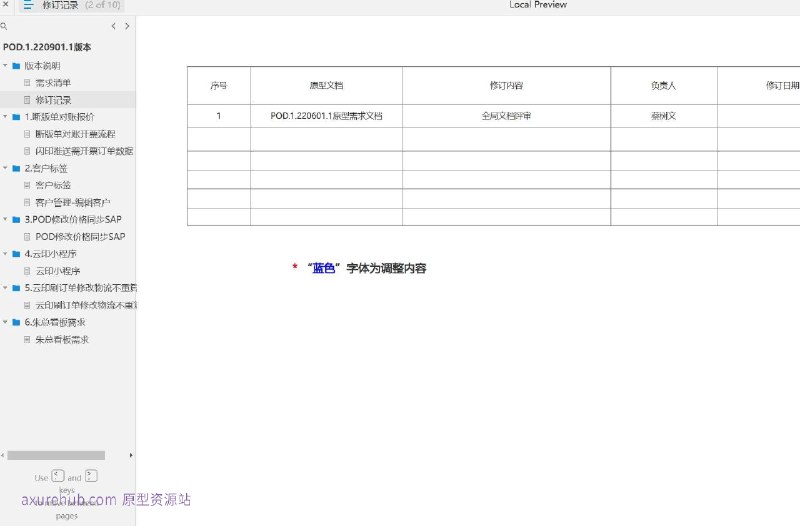Collapse the 版本说明 folder
The image size is (800, 526).
point(5,66)
